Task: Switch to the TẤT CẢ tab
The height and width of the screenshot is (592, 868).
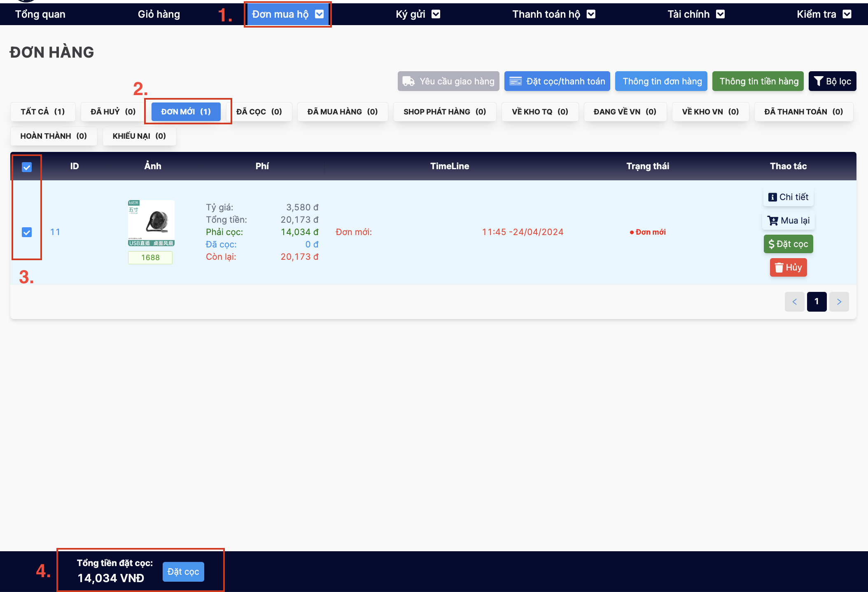Action: 43,112
